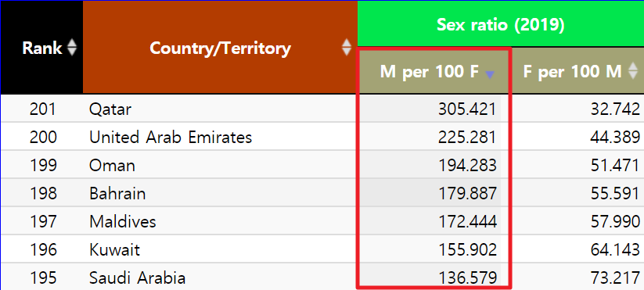Sort by Country/Territory arrow icon
This screenshot has width=644, height=290.
click(x=347, y=48)
